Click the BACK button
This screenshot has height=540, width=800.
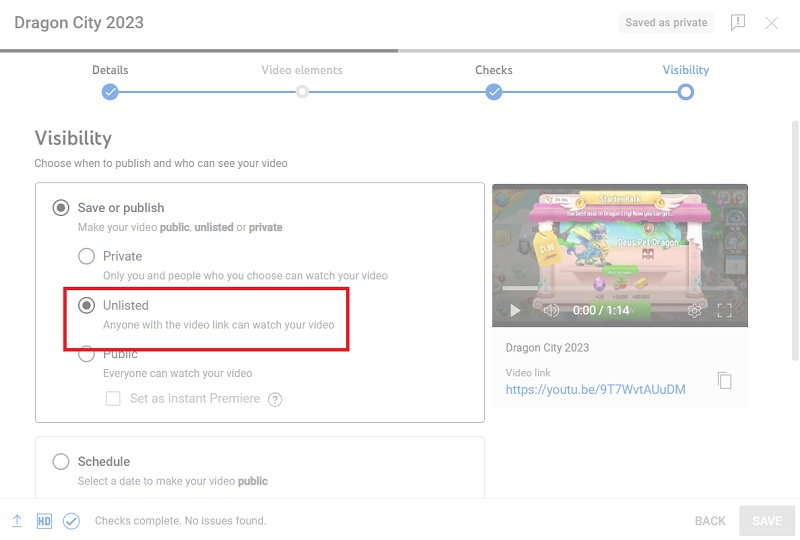pos(710,521)
